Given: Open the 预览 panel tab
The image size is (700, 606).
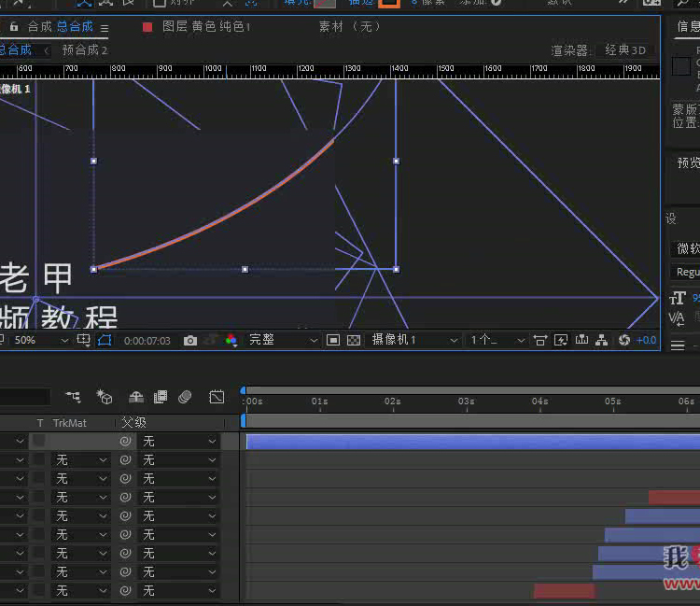Looking at the screenshot, I should click(688, 162).
